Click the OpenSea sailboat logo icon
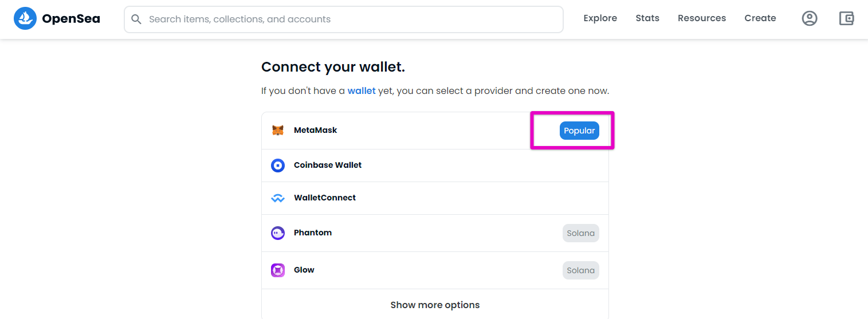 pos(25,19)
